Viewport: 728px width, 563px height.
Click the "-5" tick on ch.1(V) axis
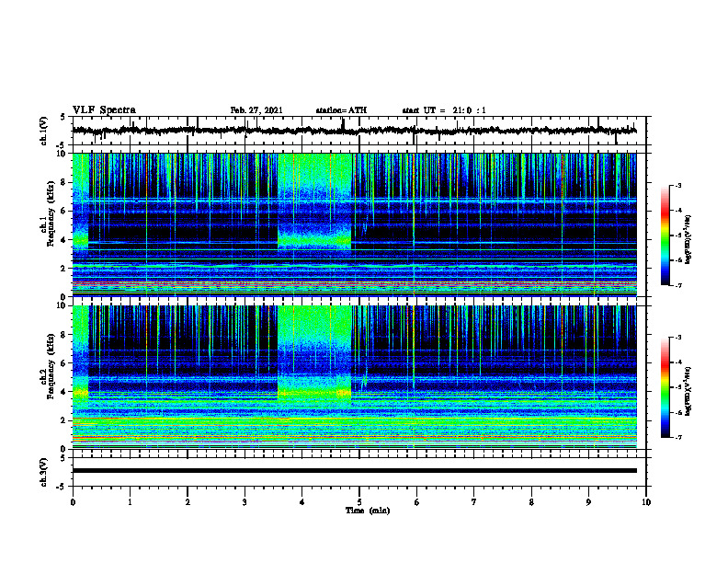pos(61,145)
